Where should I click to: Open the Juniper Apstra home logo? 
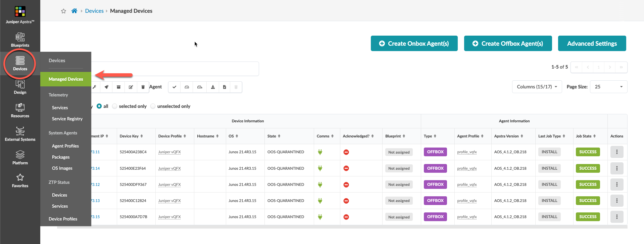(20, 15)
